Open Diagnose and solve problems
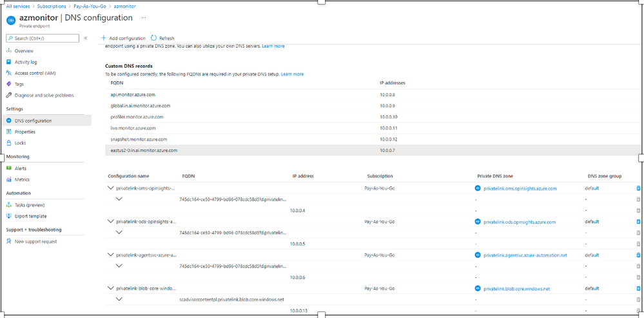Screen dimensions: 644x318 coord(44,95)
